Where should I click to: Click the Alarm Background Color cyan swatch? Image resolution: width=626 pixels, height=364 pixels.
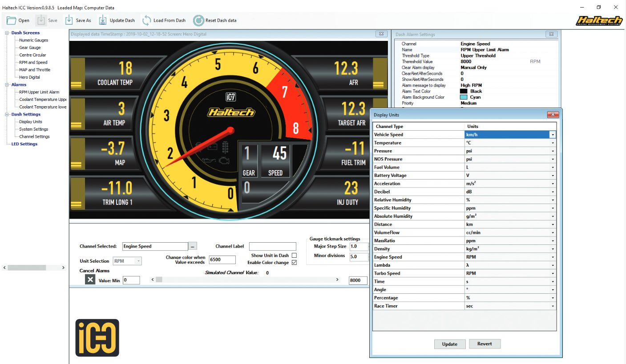[464, 97]
